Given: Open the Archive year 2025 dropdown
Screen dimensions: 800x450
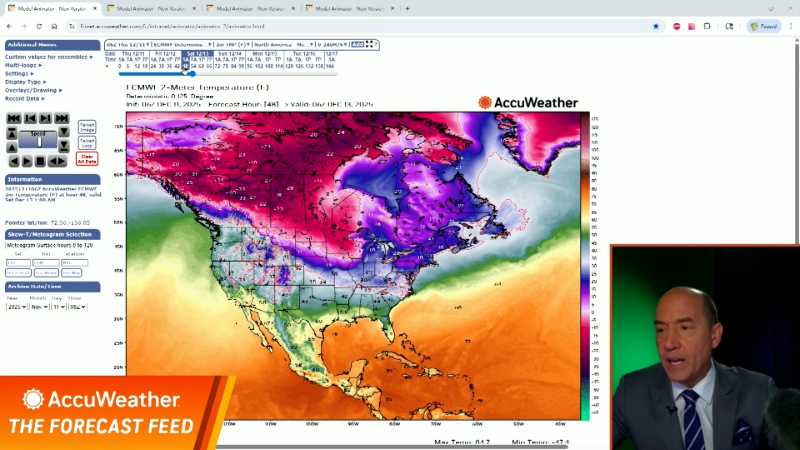Looking at the screenshot, I should (16, 309).
